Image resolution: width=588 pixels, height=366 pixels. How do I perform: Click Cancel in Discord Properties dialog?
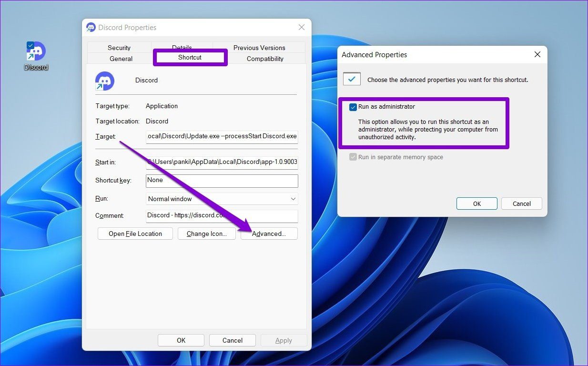pos(233,340)
